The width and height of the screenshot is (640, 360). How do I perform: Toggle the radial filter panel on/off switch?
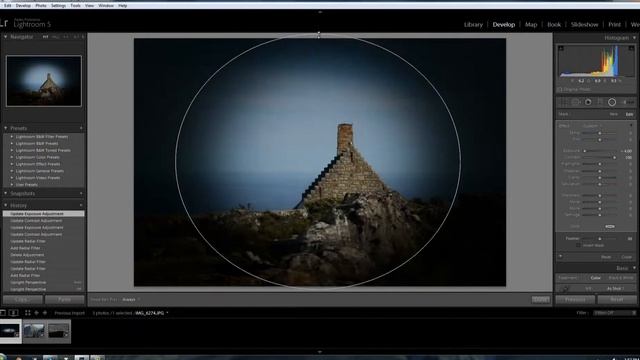[x=560, y=257]
